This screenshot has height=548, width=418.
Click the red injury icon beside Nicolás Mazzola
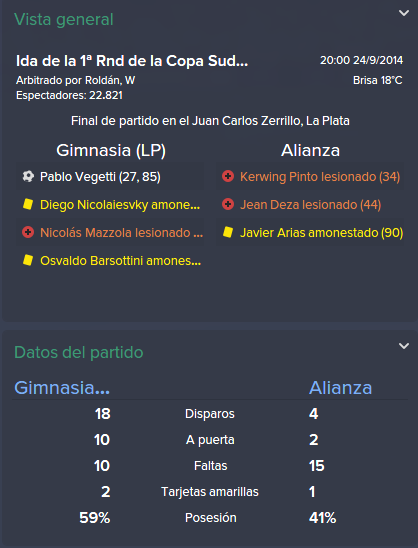(x=28, y=232)
